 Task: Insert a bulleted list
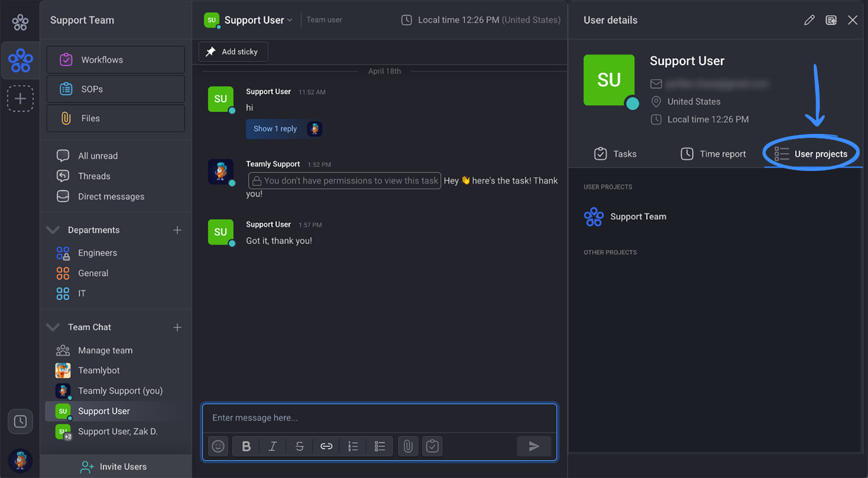click(x=380, y=446)
